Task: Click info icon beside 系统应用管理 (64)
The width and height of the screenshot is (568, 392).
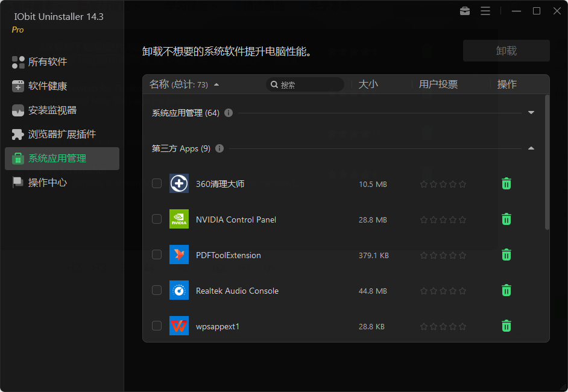Action: [x=229, y=113]
